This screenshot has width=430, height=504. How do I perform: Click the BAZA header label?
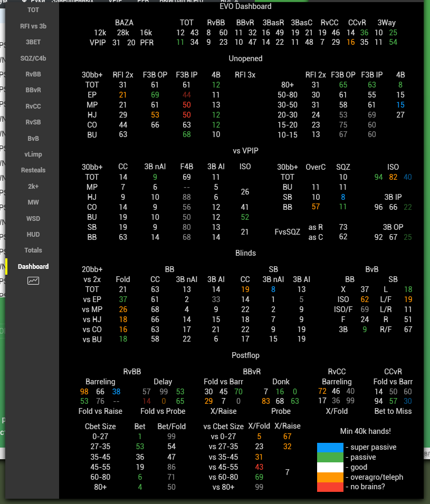pos(124,23)
